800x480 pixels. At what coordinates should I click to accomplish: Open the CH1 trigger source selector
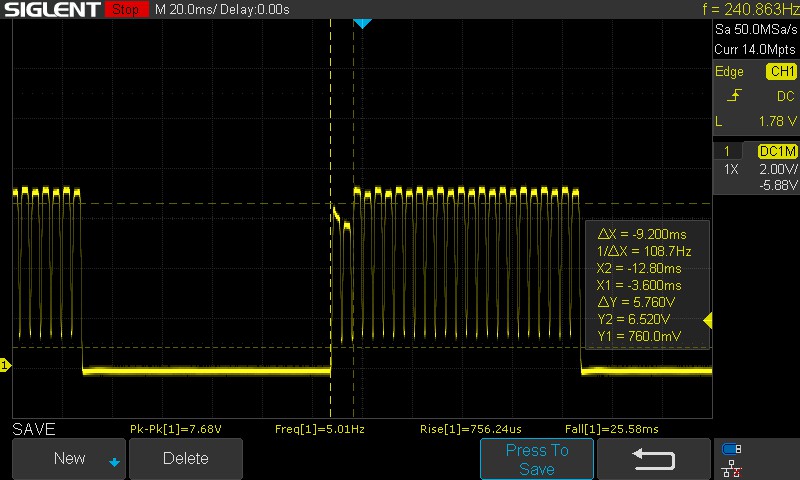pos(781,72)
